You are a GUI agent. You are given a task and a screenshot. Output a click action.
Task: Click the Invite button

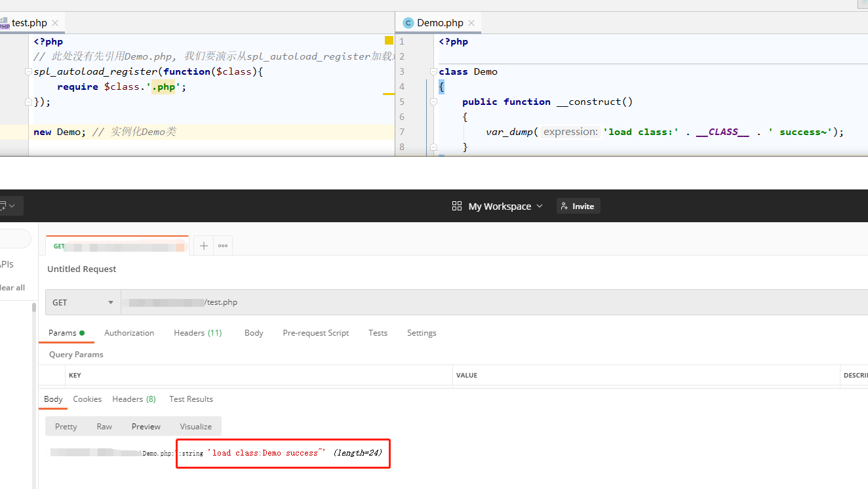click(x=578, y=206)
